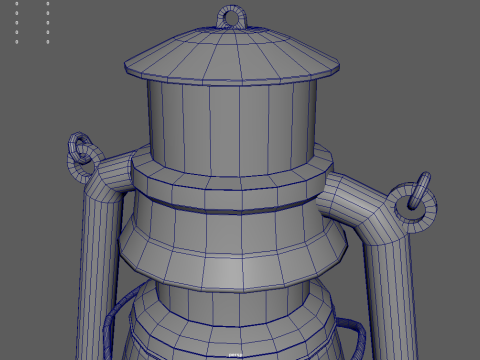Select the flared skirt mesh below the collar
The height and width of the screenshot is (360, 480).
click(x=233, y=247)
